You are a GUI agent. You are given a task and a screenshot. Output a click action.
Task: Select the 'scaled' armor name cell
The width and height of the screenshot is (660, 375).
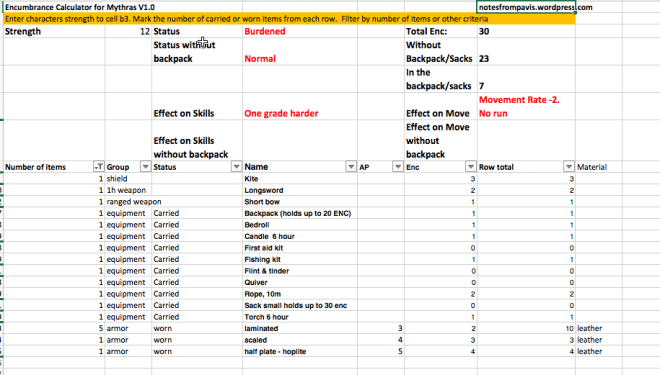(x=300, y=340)
